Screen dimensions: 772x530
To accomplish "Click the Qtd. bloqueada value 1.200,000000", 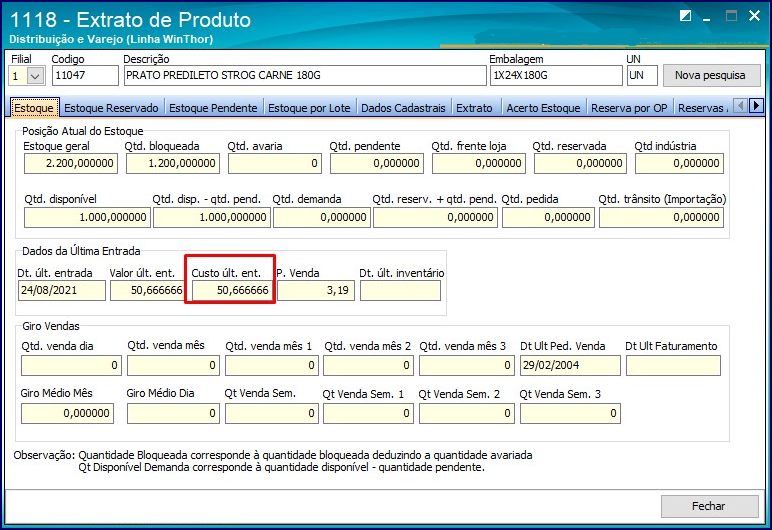I will point(173,164).
